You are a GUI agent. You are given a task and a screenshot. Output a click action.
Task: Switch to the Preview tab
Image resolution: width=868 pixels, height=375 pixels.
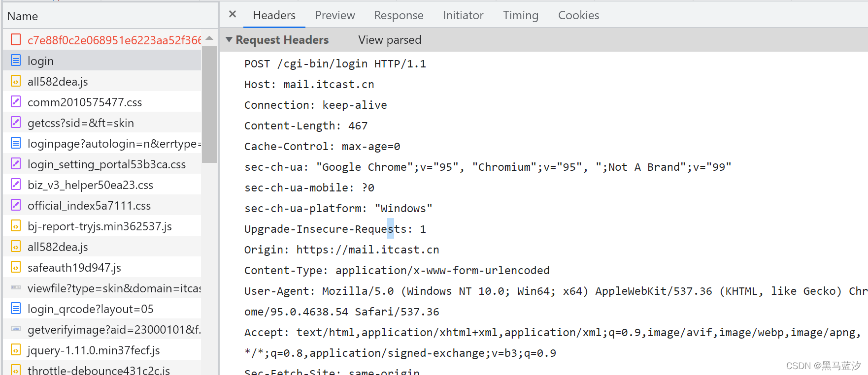334,15
